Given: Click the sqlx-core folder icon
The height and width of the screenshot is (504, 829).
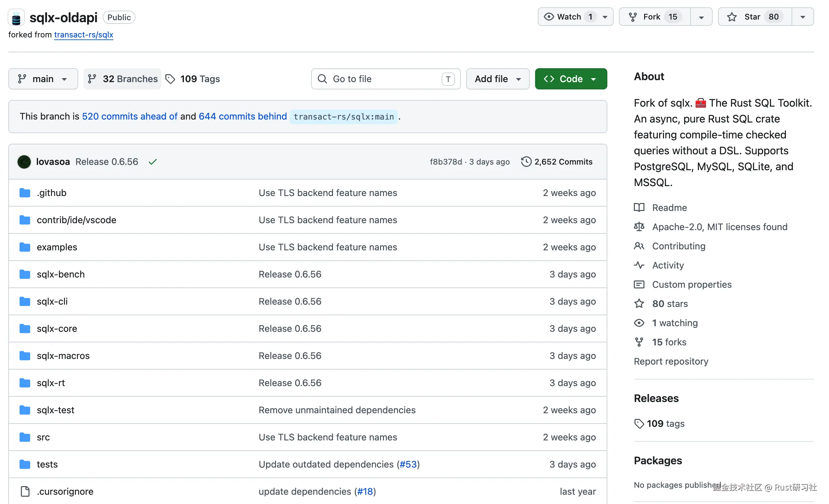Looking at the screenshot, I should [25, 329].
